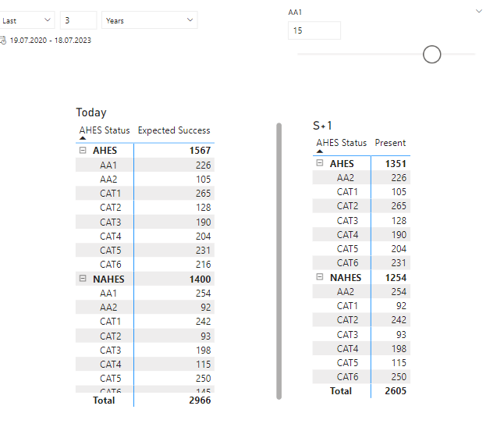
Task: Select AA1 value 254 under NAHES in Today
Action: click(x=203, y=294)
